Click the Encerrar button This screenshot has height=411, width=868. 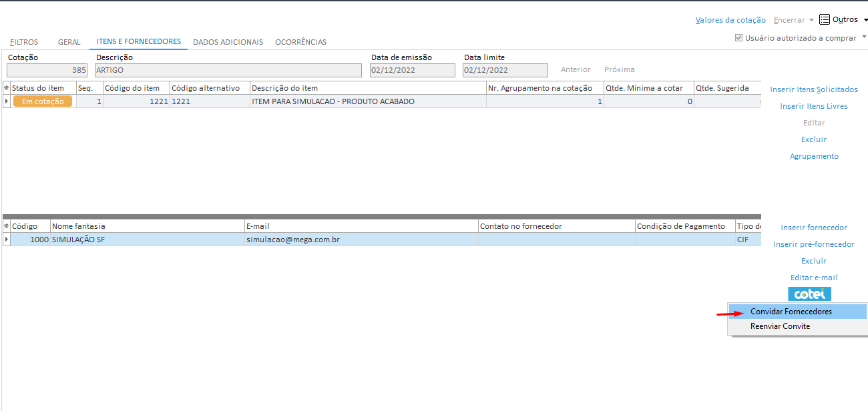789,20
